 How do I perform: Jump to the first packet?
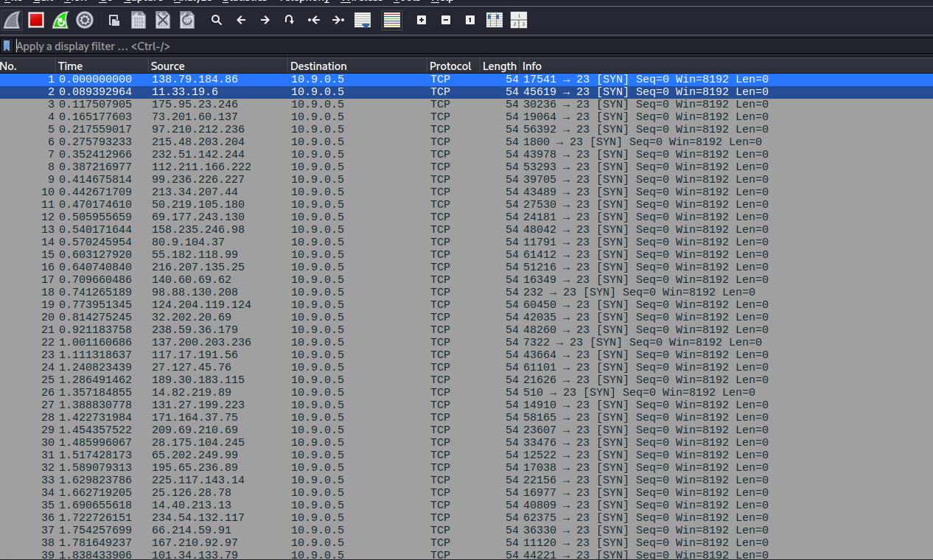(x=314, y=20)
